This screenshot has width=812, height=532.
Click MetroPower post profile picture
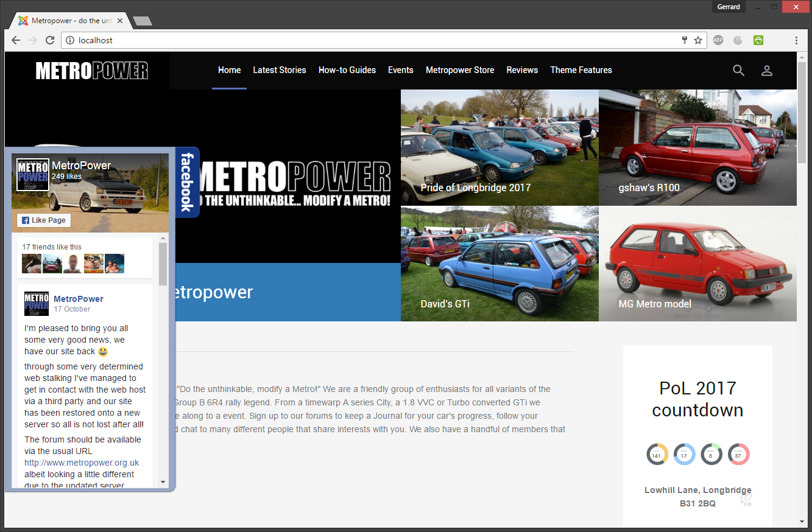click(x=37, y=304)
